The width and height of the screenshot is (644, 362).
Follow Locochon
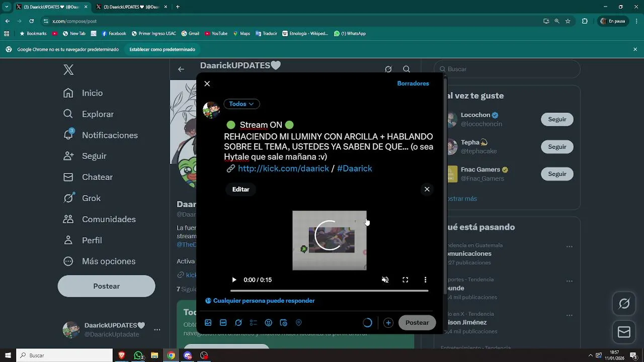coord(557,119)
